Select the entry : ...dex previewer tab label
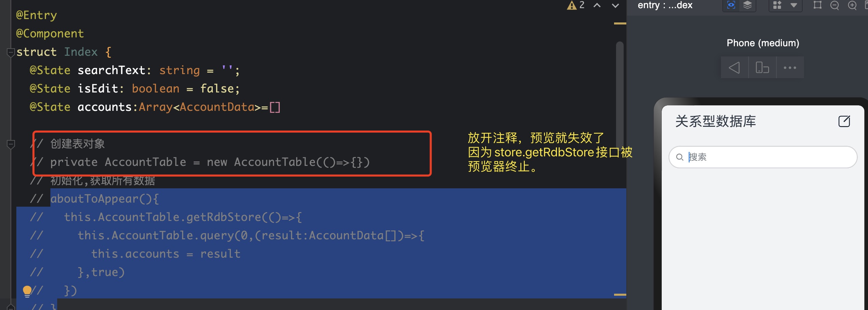 [665, 5]
